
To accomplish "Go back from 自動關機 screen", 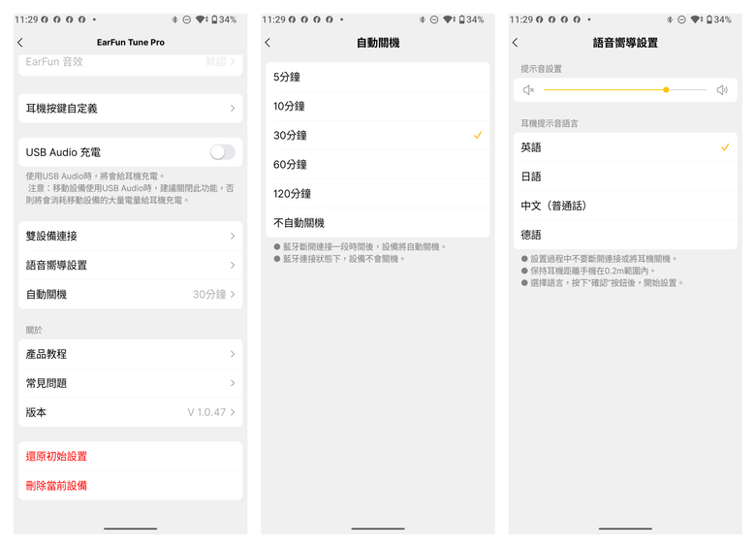I will tap(268, 43).
